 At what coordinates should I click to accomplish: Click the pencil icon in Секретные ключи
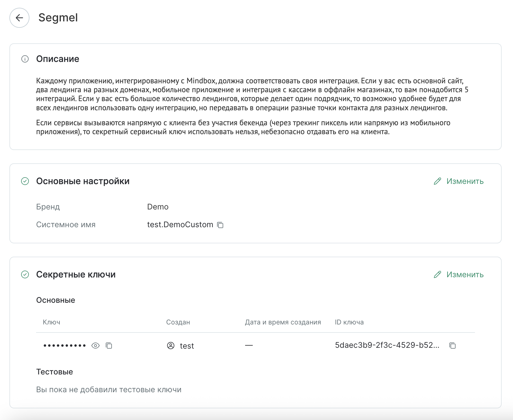[437, 275]
